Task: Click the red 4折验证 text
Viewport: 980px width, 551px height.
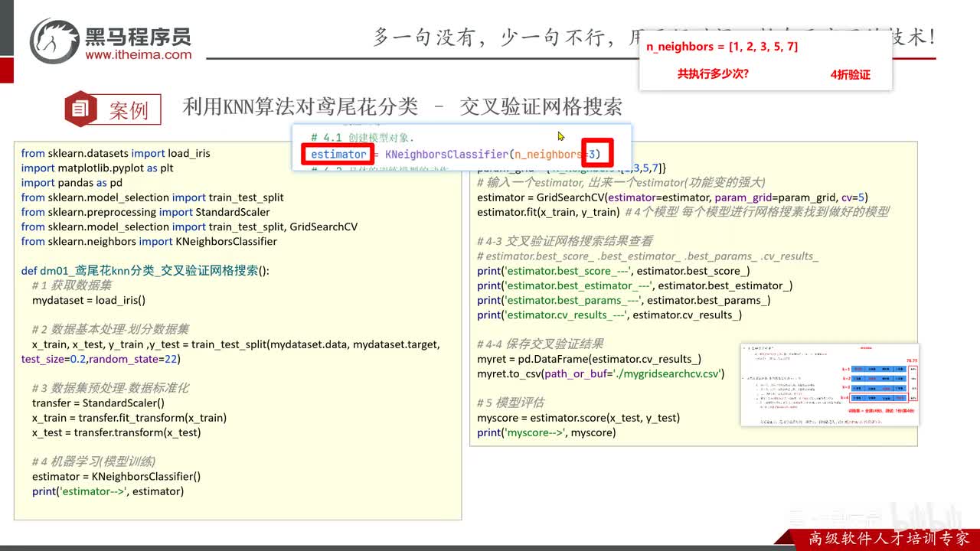Action: (x=850, y=74)
